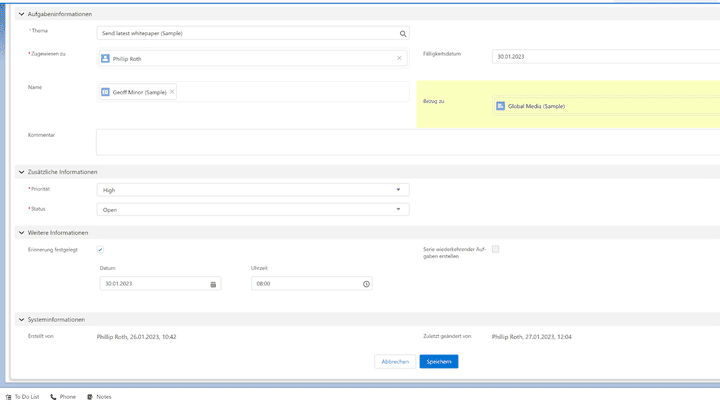Click the Phillip Roth user avatar icon
This screenshot has width=720, height=405.
pos(105,59)
